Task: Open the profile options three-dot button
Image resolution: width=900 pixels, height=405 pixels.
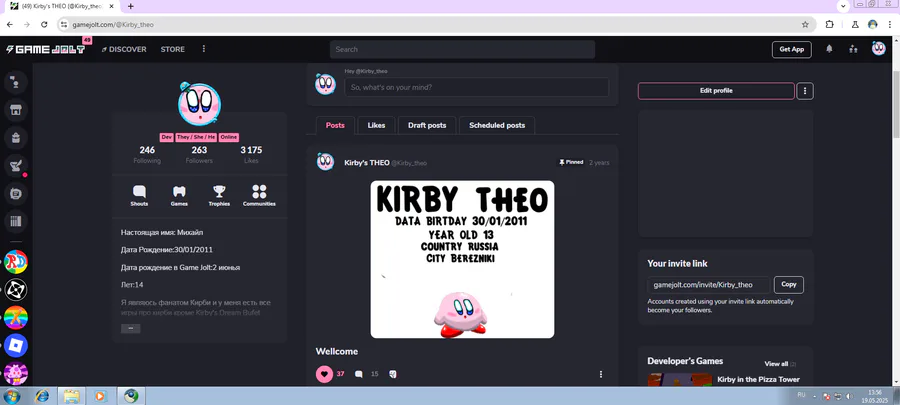Action: pos(805,91)
